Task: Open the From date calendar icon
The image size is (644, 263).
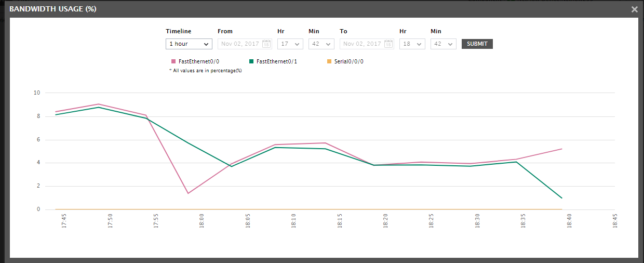Action: click(x=266, y=44)
